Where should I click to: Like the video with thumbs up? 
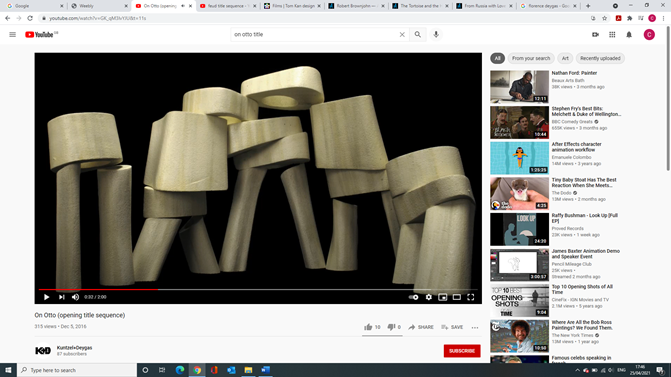tap(372, 327)
